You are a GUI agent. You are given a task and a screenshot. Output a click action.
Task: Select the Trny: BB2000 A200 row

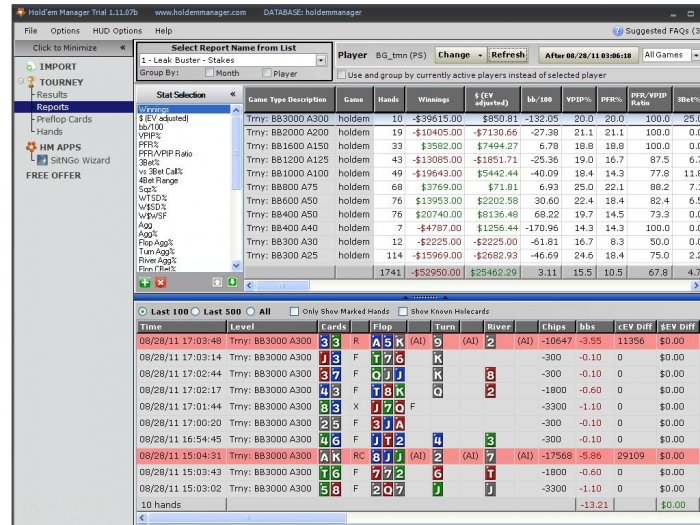tap(472, 133)
